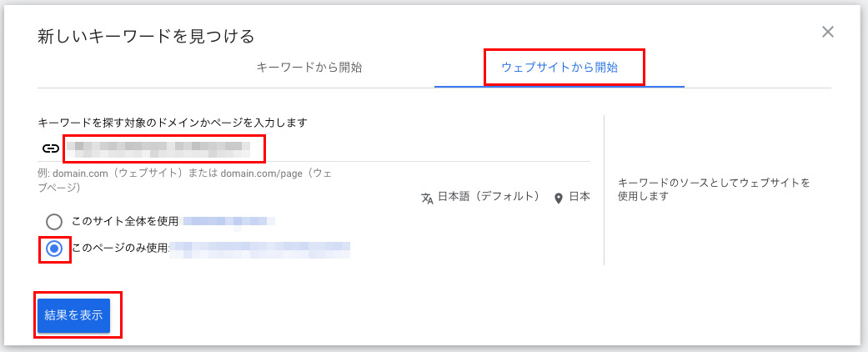Viewport: 868px width, 352px height.
Task: Click blurred domain next to site-wide option
Action: click(229, 222)
